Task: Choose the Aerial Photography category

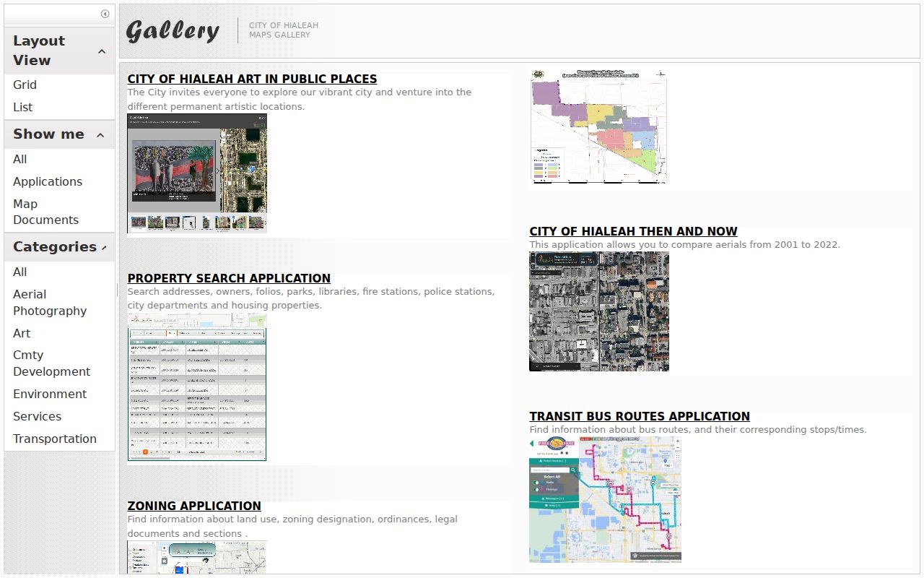Action: (50, 302)
